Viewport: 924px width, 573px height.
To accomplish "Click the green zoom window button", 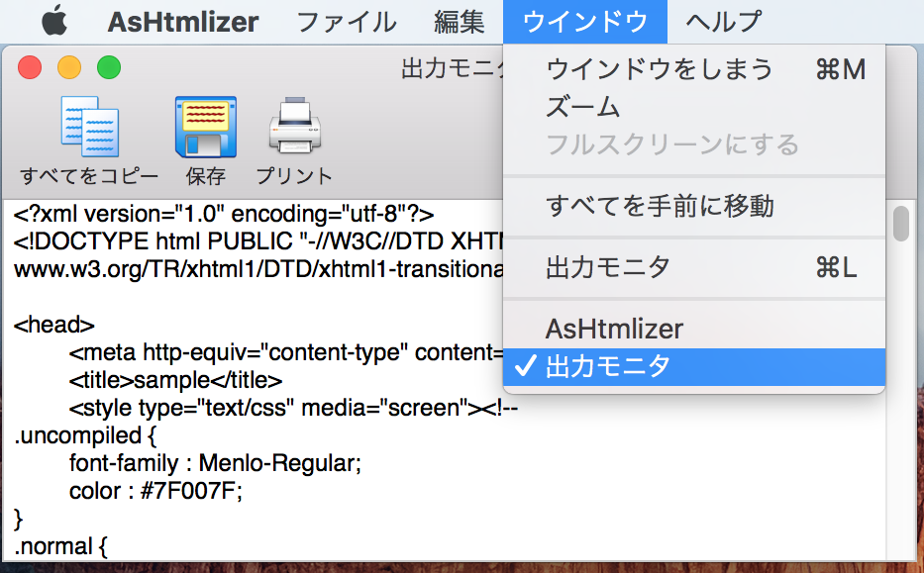I will 108,68.
